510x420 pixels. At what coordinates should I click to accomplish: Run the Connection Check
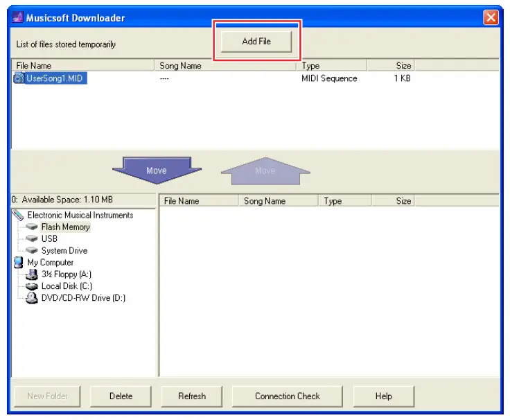[288, 396]
